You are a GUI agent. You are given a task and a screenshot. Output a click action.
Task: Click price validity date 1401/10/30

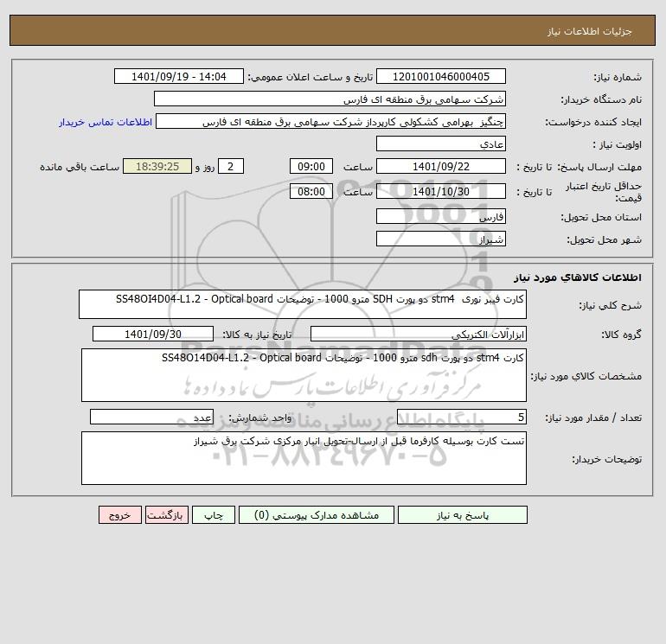[441, 191]
